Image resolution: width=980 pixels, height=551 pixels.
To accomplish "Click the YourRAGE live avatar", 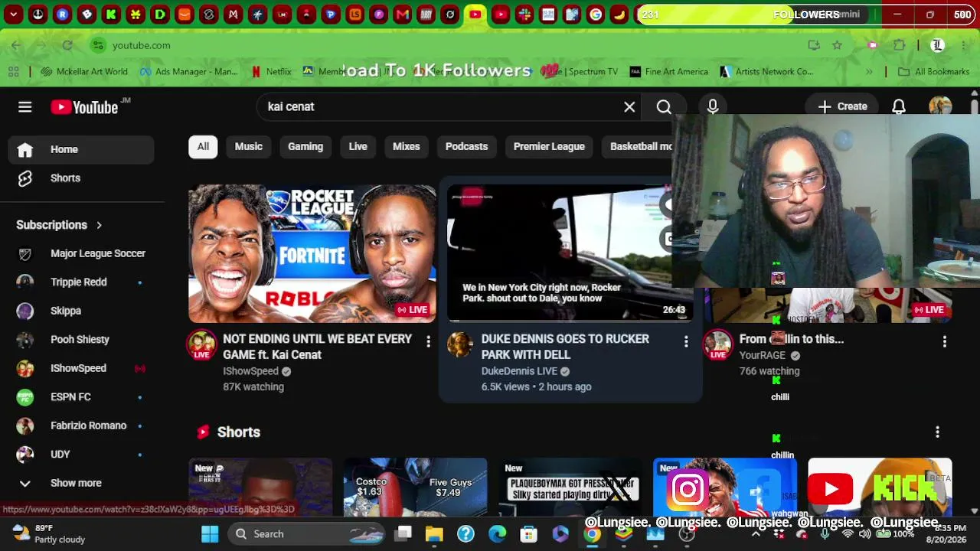I will click(718, 345).
